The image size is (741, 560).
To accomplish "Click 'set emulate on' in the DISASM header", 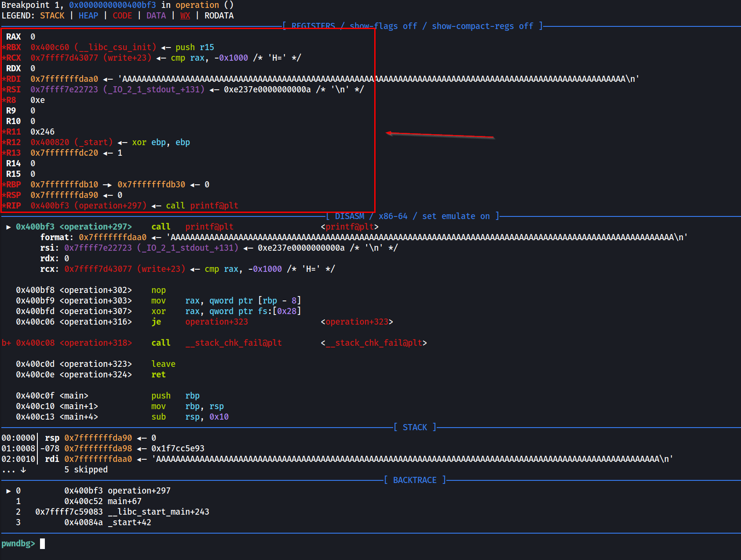I will tap(456, 216).
